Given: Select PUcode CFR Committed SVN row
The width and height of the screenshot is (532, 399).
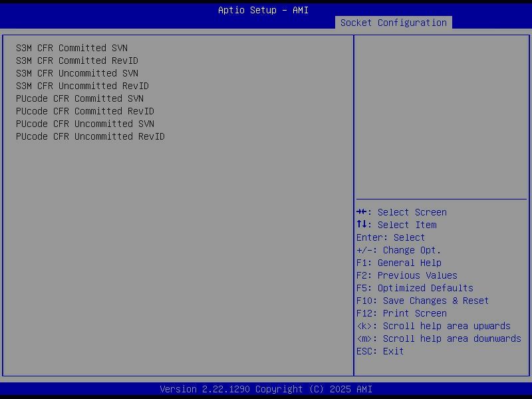Looking at the screenshot, I should [x=80, y=98].
